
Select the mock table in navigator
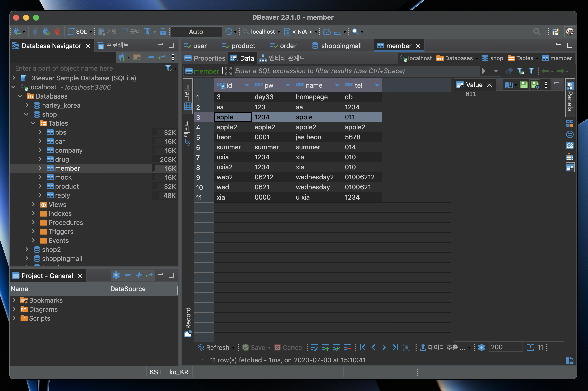(x=63, y=177)
